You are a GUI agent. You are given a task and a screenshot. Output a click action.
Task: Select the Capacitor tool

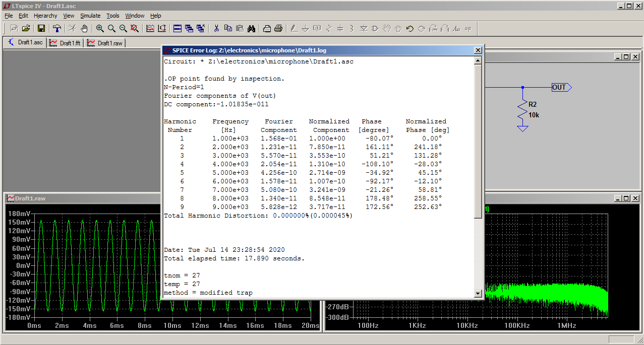point(340,28)
